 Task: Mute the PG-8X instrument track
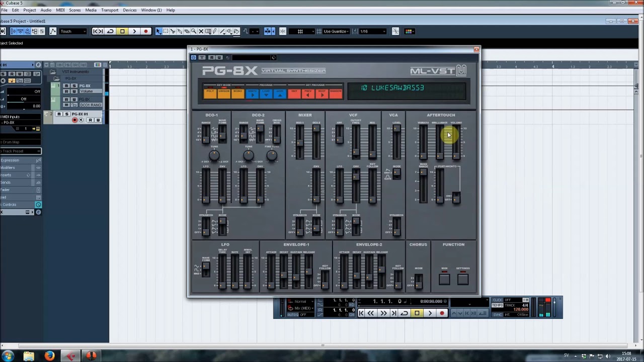(x=66, y=86)
